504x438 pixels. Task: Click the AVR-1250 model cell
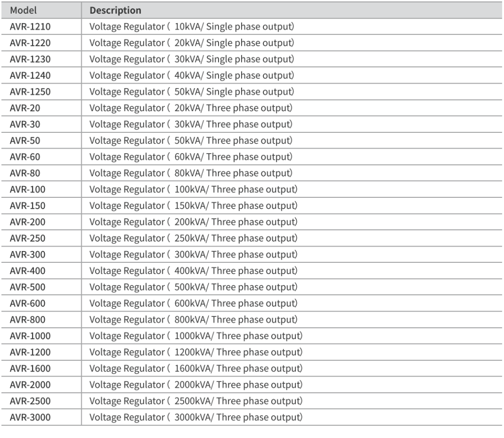[30, 92]
